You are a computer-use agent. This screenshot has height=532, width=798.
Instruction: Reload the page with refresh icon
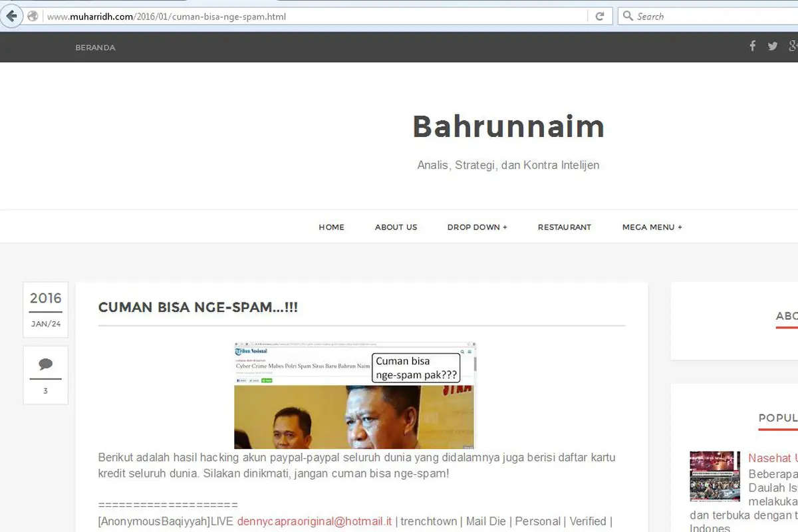pyautogui.click(x=600, y=17)
